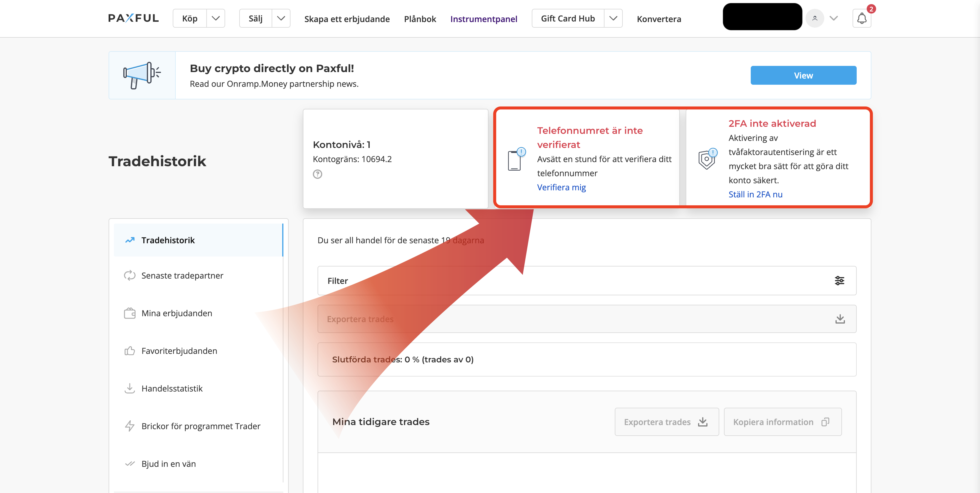The width and height of the screenshot is (980, 493).
Task: Expand the Sälj dropdown arrow
Action: (281, 18)
